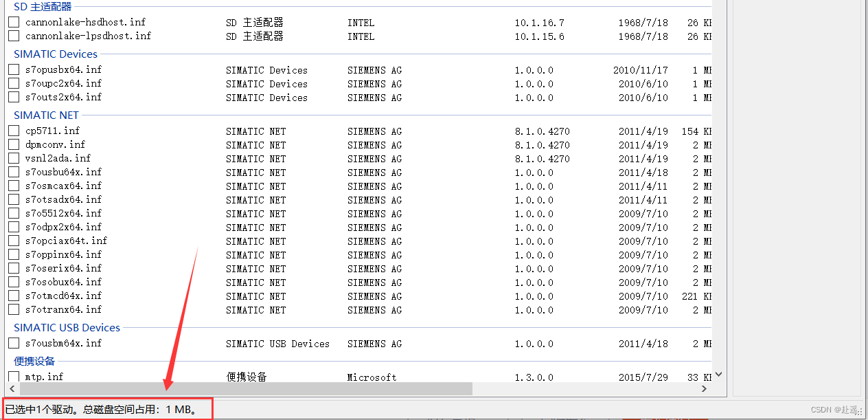Tick the vsnl2ada.inf checkbox

pyautogui.click(x=14, y=158)
